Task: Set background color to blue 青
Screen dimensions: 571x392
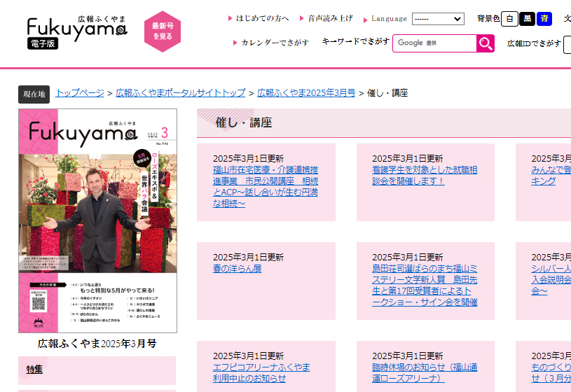Action: point(544,19)
